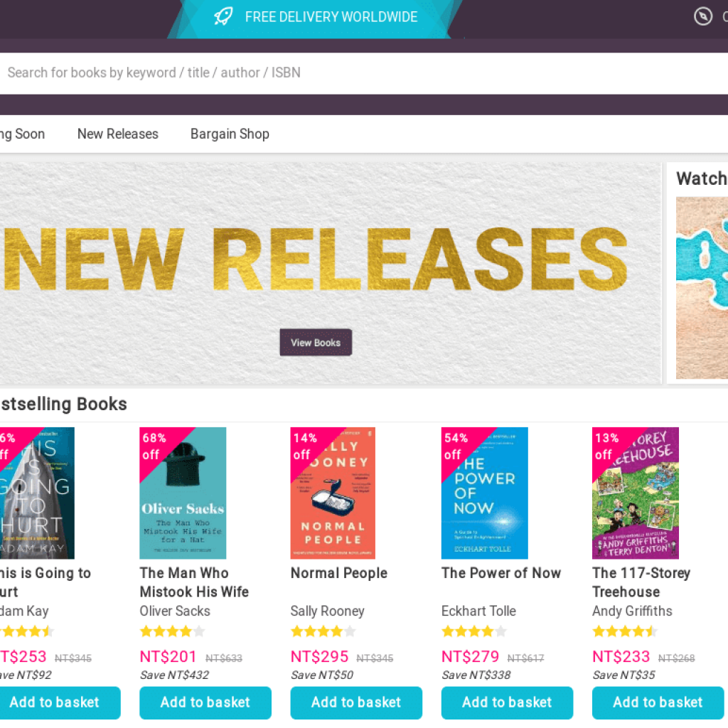Click star rating for The 117-Storey Treehouse
The width and height of the screenshot is (728, 728).
tap(624, 631)
